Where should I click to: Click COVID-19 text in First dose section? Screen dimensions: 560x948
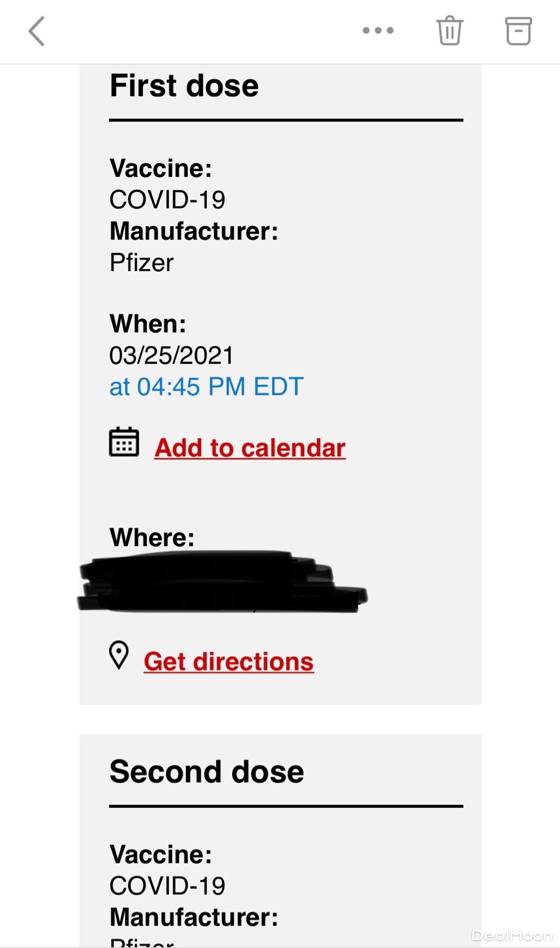pos(167,200)
